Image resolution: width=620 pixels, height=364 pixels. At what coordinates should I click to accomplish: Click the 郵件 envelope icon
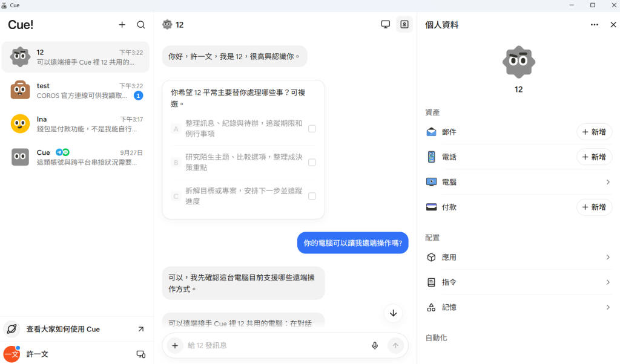431,132
